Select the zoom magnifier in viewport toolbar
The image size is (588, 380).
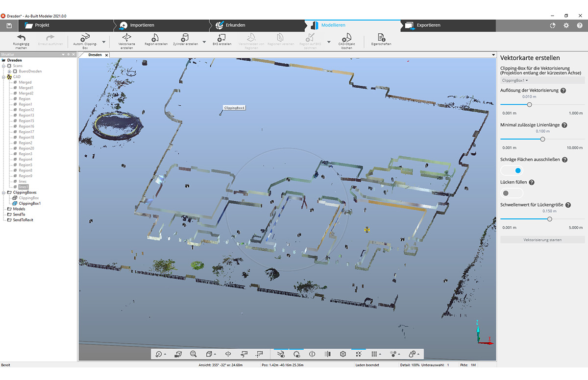tap(194, 354)
